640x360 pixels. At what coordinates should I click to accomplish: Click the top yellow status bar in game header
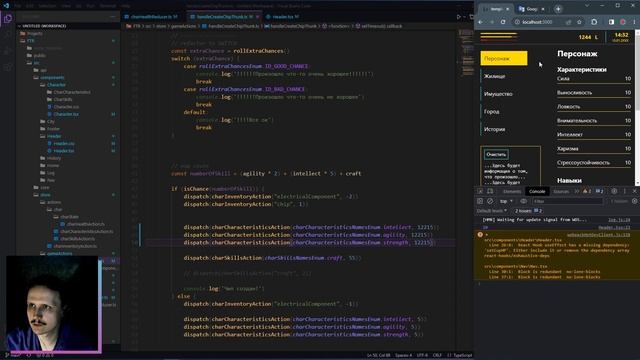pos(499,34)
